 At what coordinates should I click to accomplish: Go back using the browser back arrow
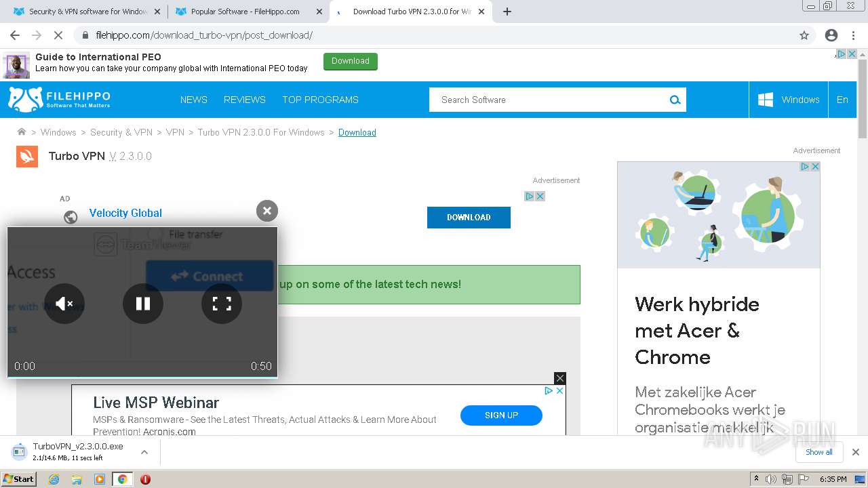15,35
